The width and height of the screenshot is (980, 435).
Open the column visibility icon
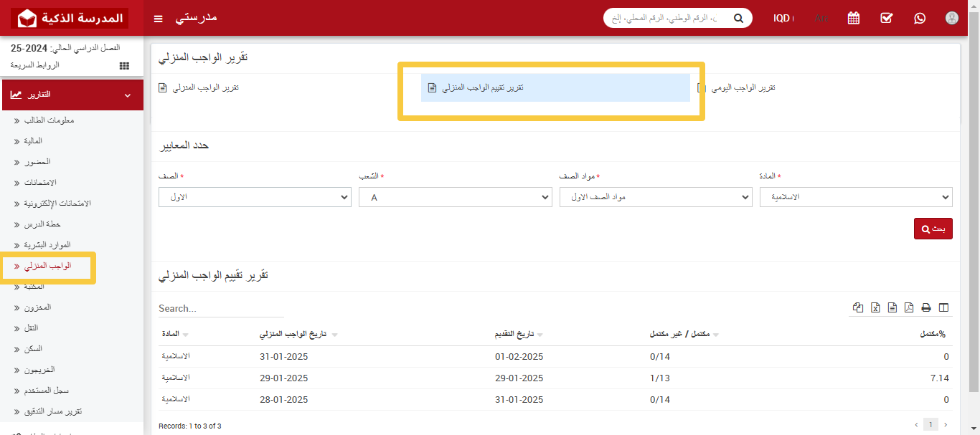[943, 307]
